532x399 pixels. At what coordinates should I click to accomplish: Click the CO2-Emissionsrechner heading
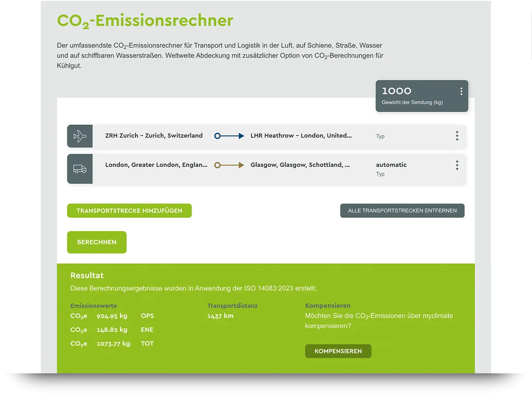[x=145, y=21]
